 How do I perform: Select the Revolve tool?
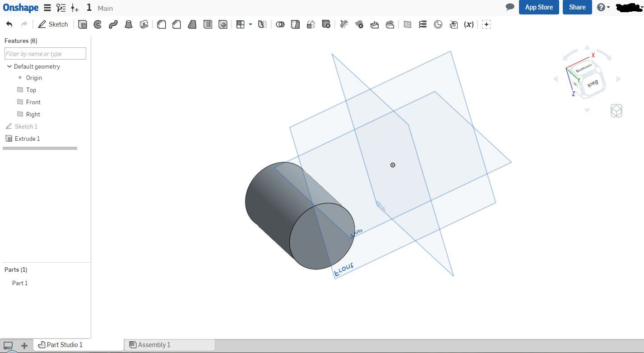pyautogui.click(x=97, y=24)
